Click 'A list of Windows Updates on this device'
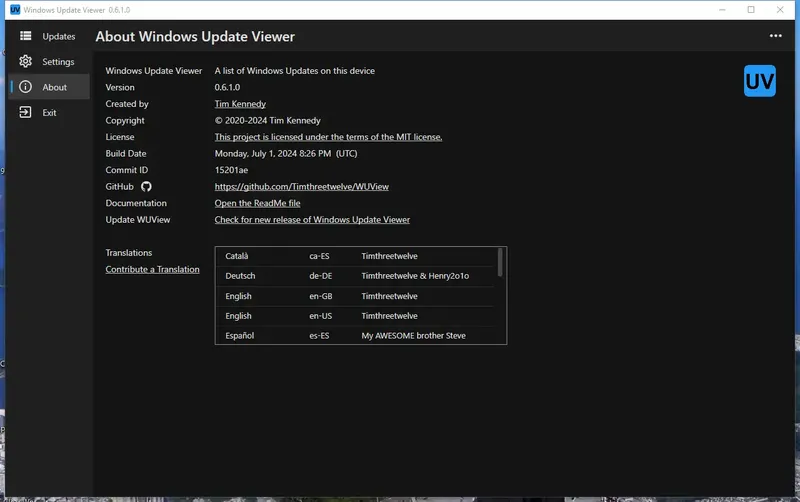The height and width of the screenshot is (502, 800). tap(294, 71)
